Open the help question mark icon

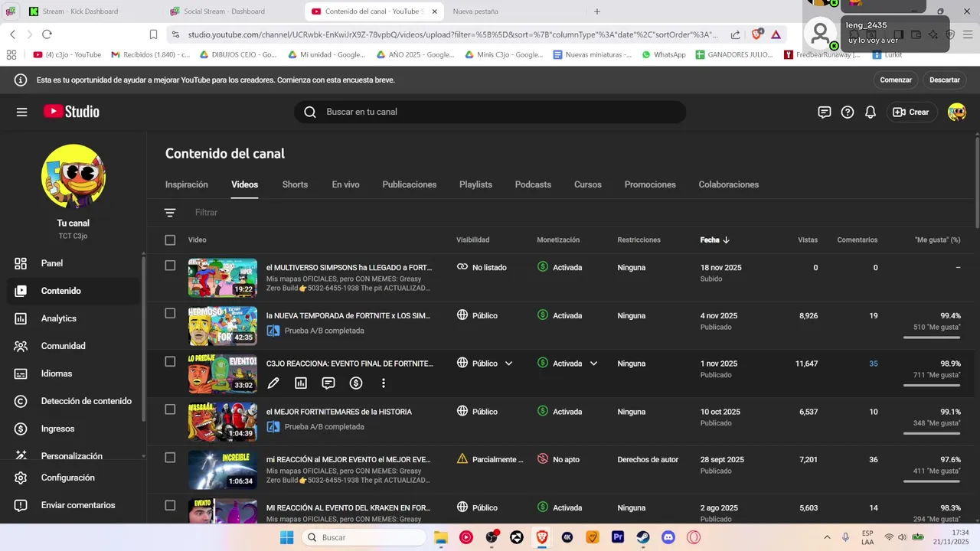[848, 112]
